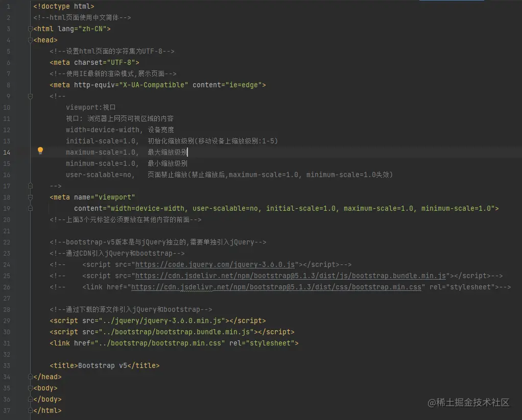Click the fold end marker on line 19
The height and width of the screenshot is (420, 522).
point(30,209)
